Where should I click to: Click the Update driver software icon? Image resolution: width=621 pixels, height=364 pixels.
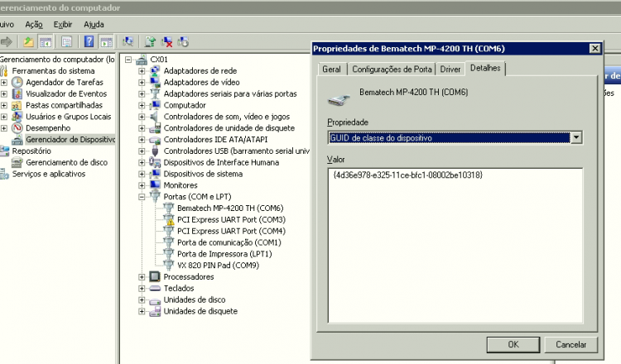150,41
